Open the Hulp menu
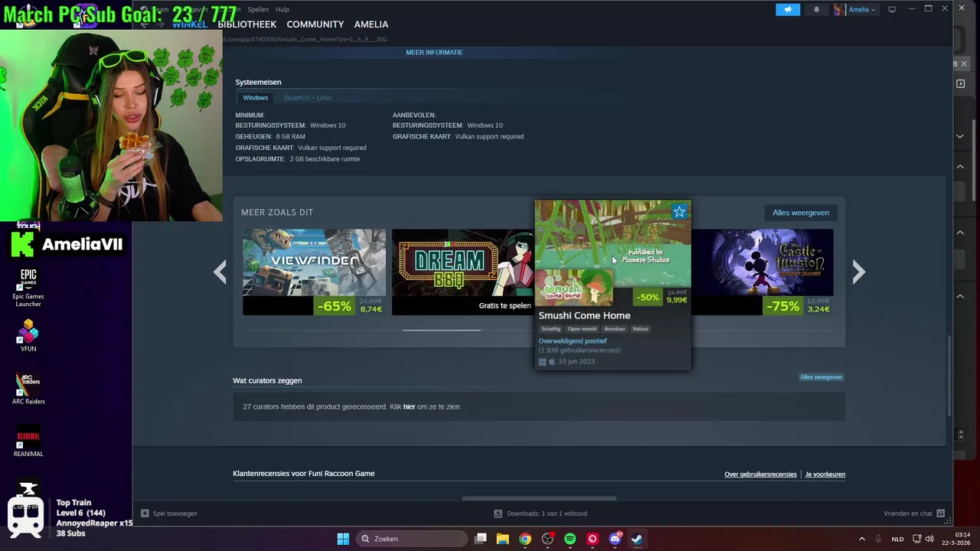This screenshot has height=551, width=980. point(283,9)
